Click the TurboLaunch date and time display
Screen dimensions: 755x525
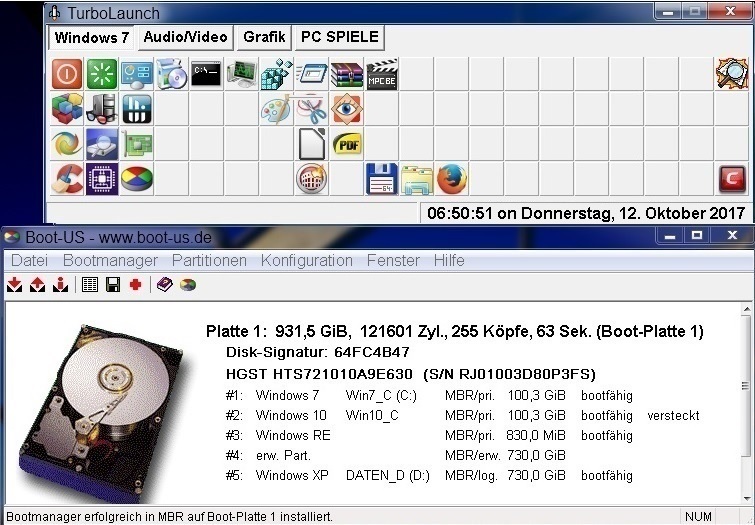[586, 213]
